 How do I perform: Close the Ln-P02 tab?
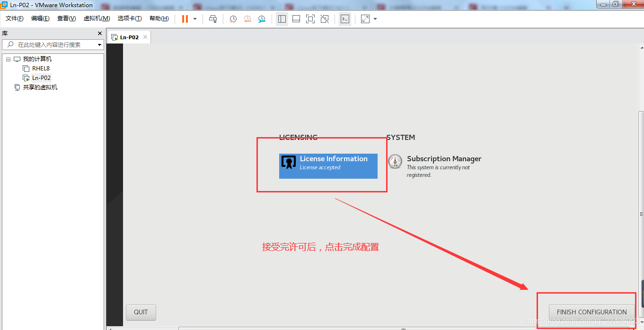coord(145,37)
